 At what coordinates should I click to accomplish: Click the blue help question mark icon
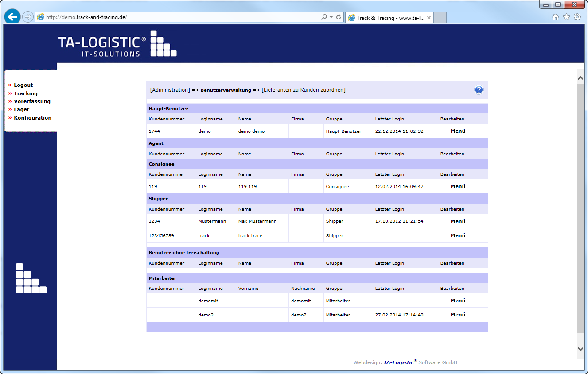tap(479, 90)
